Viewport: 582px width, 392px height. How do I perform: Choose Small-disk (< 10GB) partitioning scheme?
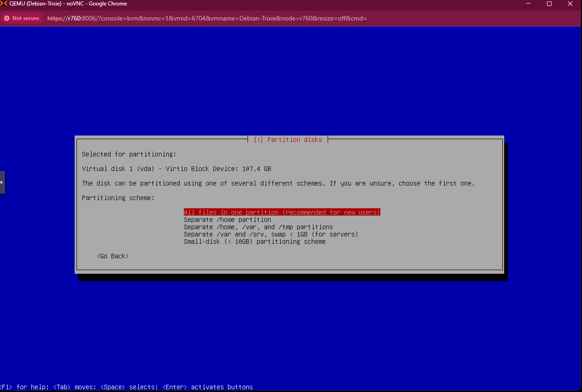coord(254,241)
